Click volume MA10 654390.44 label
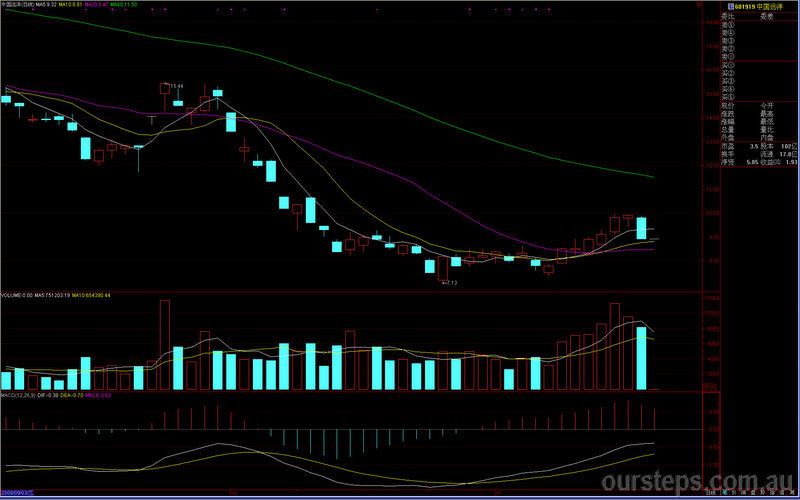 click(x=91, y=295)
